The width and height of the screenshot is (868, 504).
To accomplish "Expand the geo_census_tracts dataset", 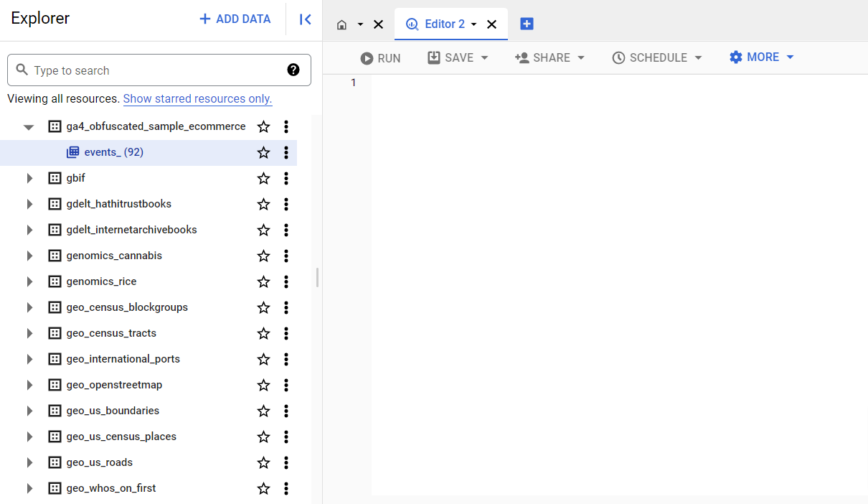I will pyautogui.click(x=29, y=333).
